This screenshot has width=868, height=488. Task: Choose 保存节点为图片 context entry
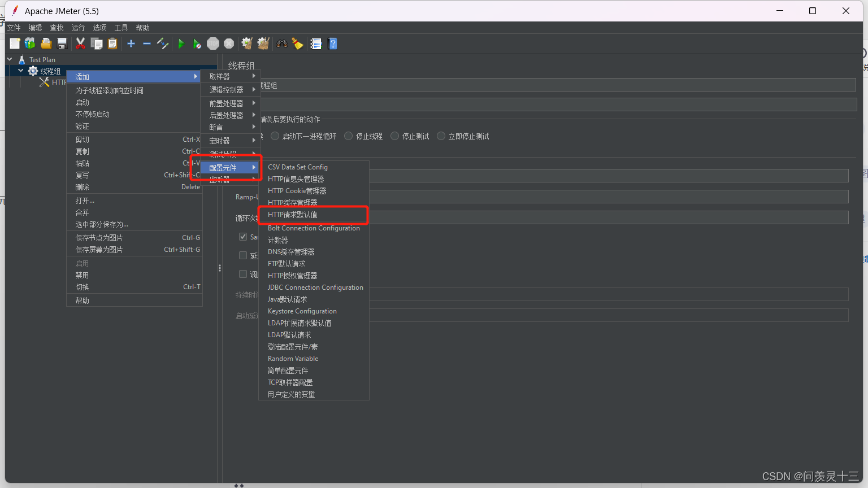(134, 238)
